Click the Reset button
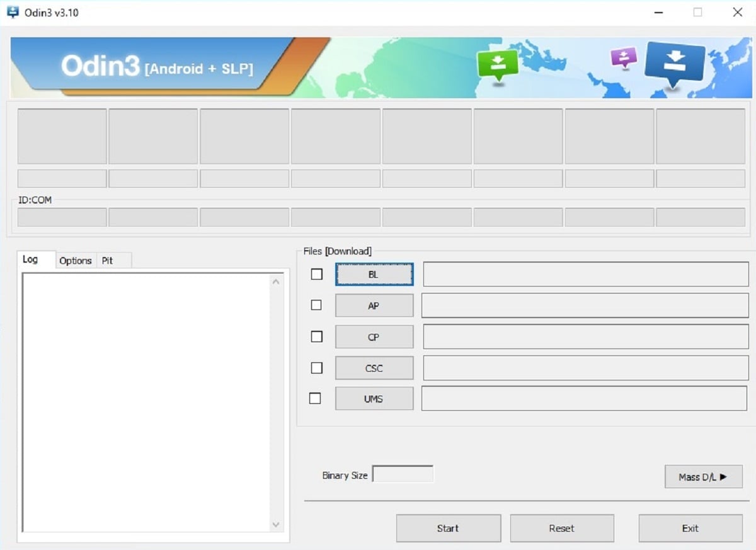Viewport: 756px width, 550px height. tap(561, 528)
